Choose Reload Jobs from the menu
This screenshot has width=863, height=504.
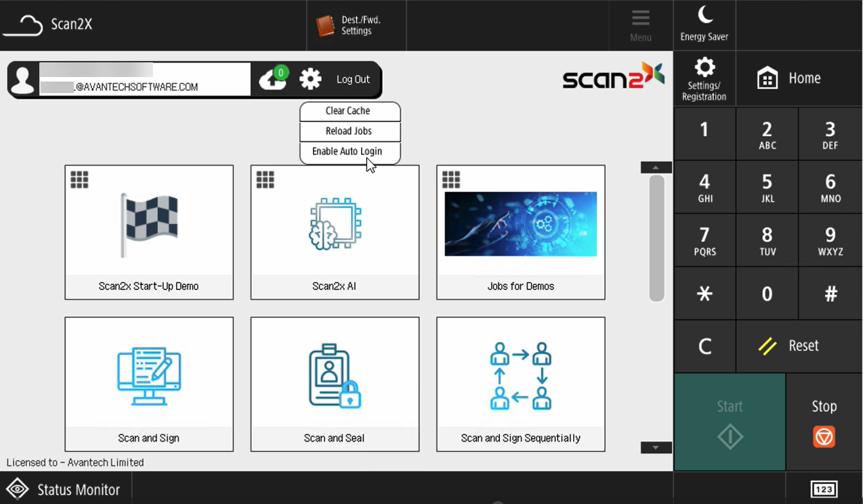(x=349, y=131)
